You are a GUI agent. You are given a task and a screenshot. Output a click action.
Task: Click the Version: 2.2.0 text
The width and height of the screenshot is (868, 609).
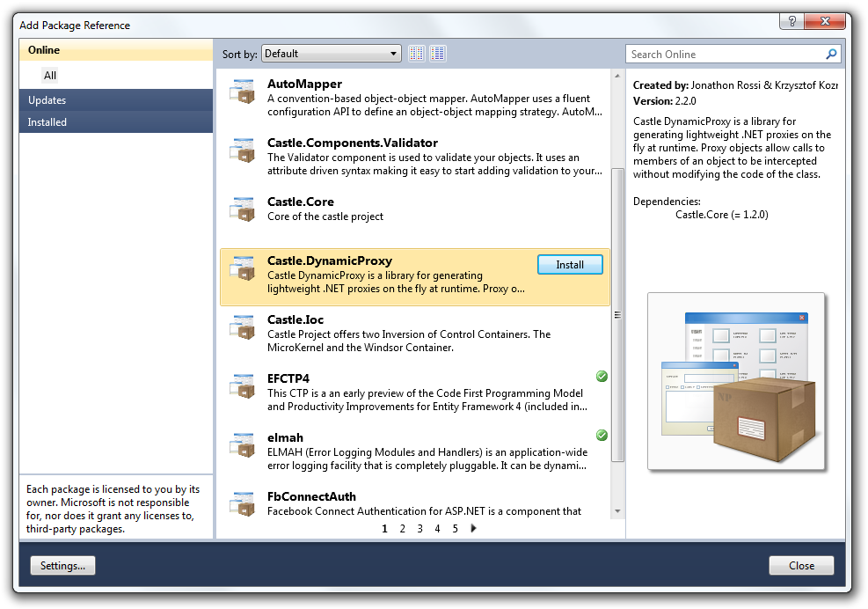click(664, 101)
